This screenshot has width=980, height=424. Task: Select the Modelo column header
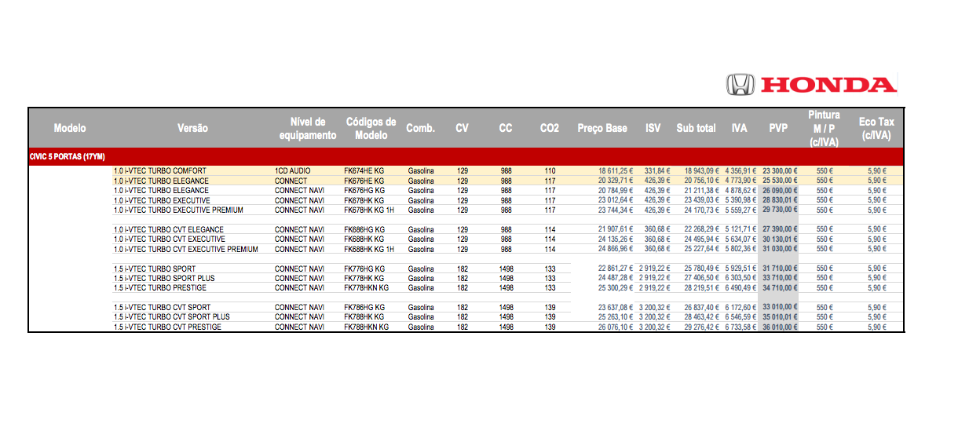(70, 128)
